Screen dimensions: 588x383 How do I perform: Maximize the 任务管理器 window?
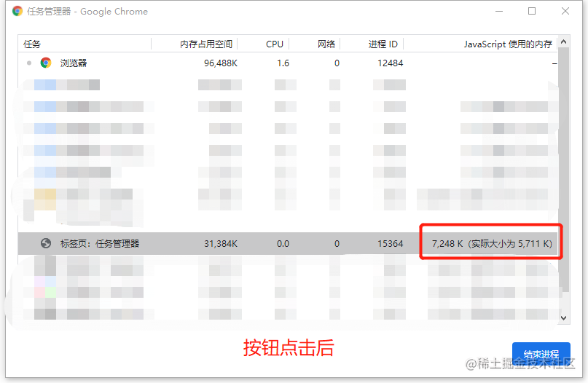coord(532,11)
